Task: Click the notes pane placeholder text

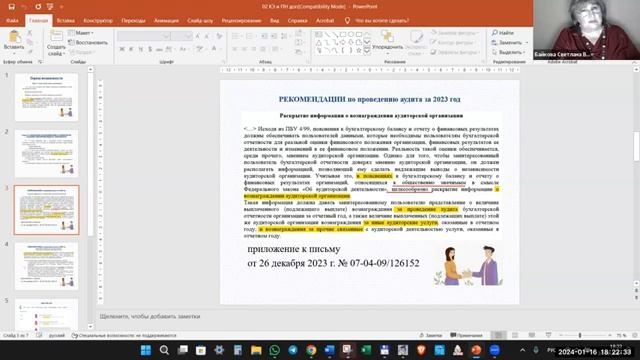Action: coord(150,316)
